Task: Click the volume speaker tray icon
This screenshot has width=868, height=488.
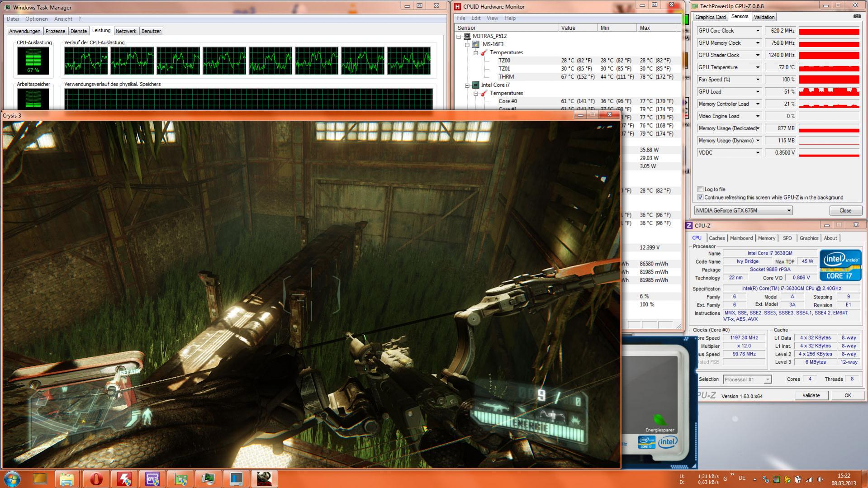Action: (x=820, y=479)
